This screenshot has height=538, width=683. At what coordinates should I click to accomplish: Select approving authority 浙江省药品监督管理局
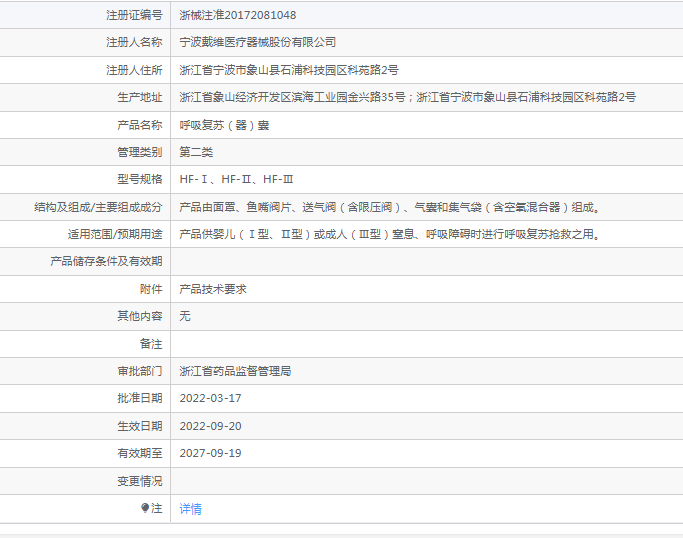pos(235,371)
